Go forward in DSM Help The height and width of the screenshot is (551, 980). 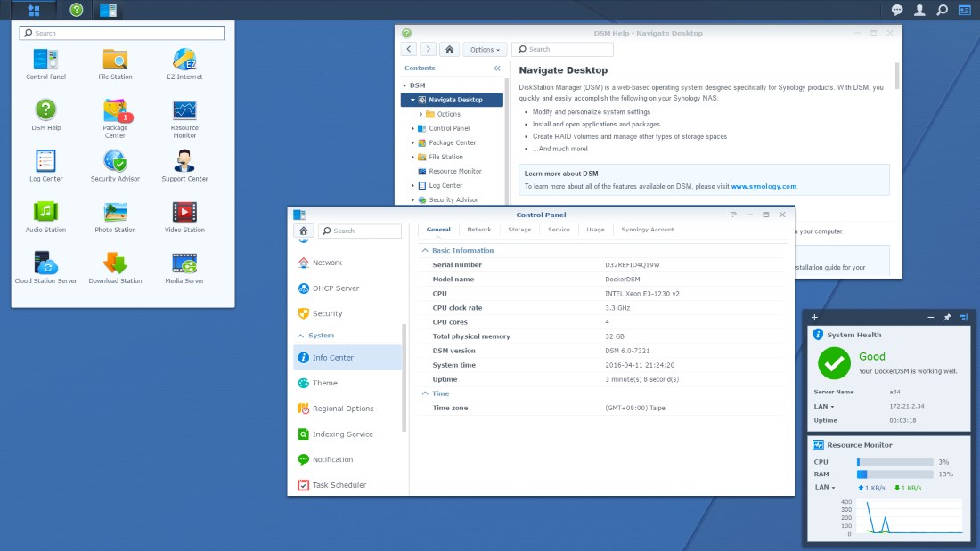coord(429,49)
